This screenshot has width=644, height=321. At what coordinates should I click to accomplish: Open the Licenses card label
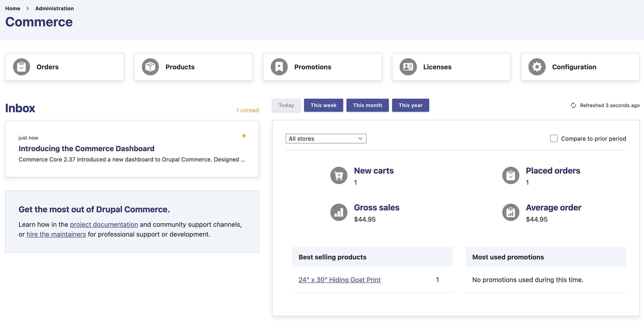click(437, 67)
